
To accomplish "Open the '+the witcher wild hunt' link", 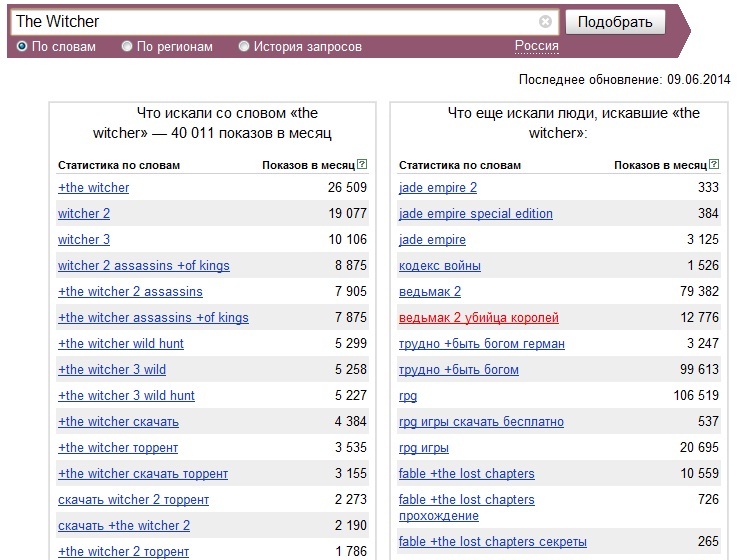I will [120, 344].
